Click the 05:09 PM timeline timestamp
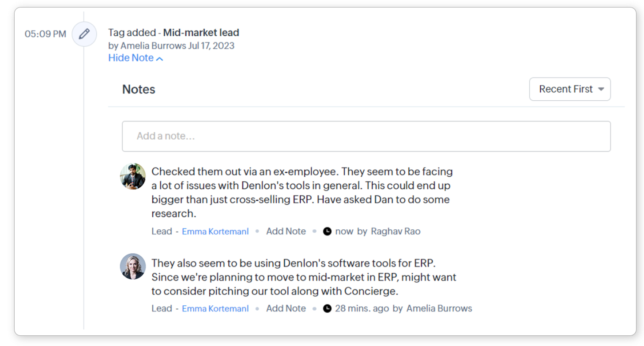Screen dimensions: 644x346 45,34
